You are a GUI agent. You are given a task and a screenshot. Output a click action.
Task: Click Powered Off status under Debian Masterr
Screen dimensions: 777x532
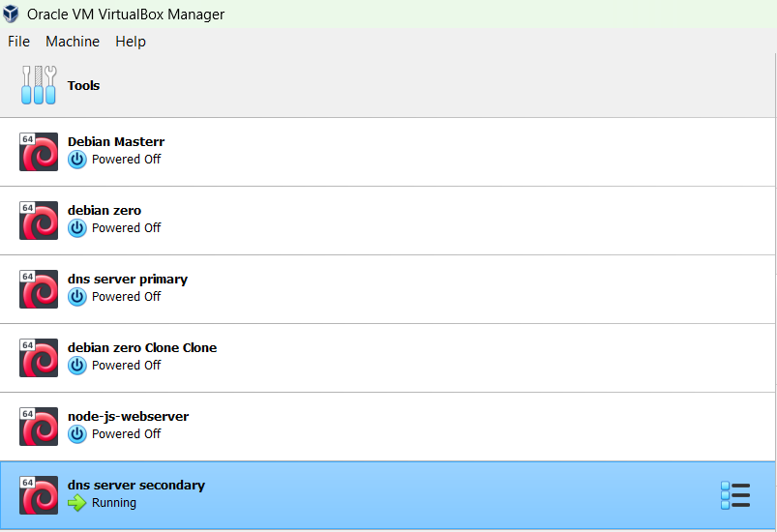tap(127, 159)
